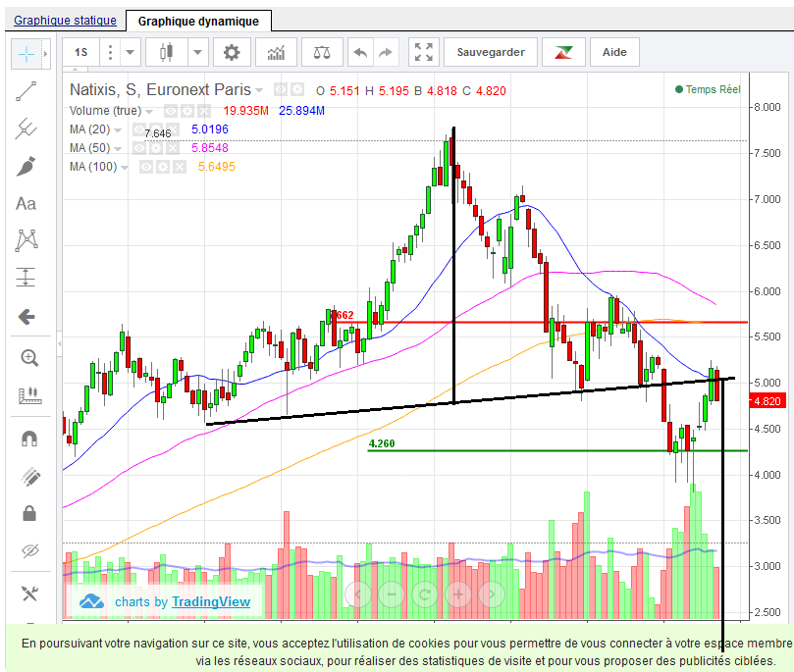Viewport: 794px width, 672px height.
Task: Open the candlestick chart style button
Action: point(167,52)
